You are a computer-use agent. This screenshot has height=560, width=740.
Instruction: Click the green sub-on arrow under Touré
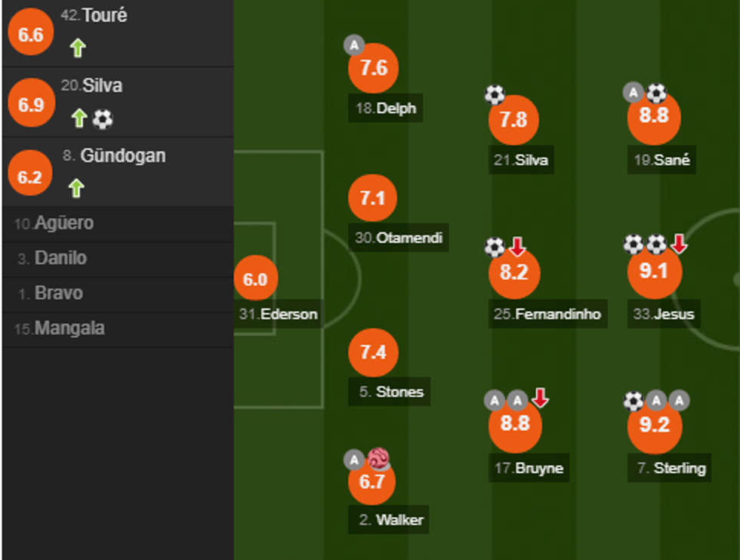tap(78, 48)
